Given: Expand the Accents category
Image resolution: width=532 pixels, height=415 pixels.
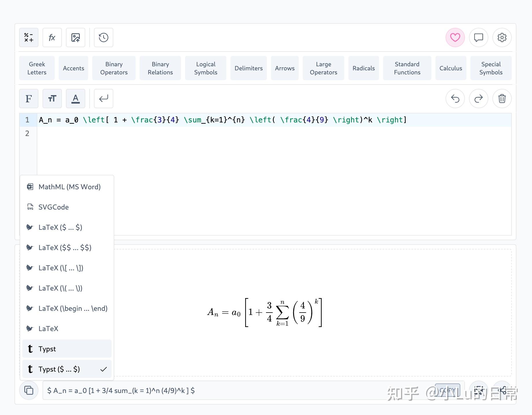Looking at the screenshot, I should [x=73, y=68].
